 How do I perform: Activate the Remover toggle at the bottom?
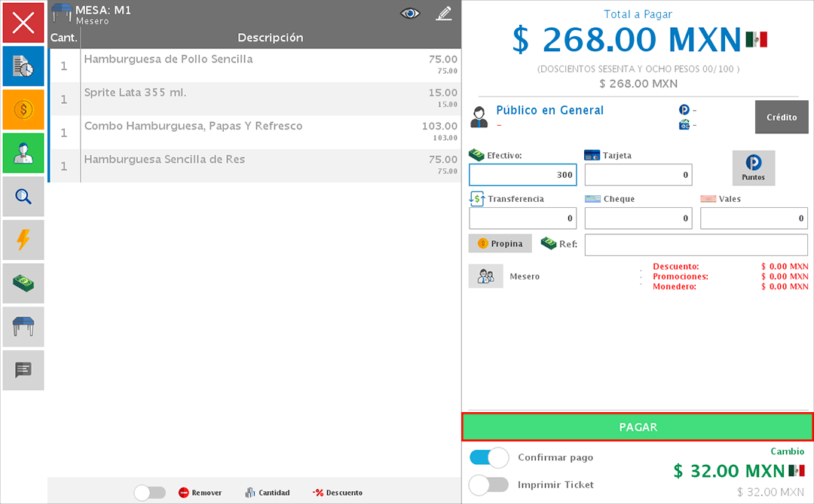coord(150,492)
